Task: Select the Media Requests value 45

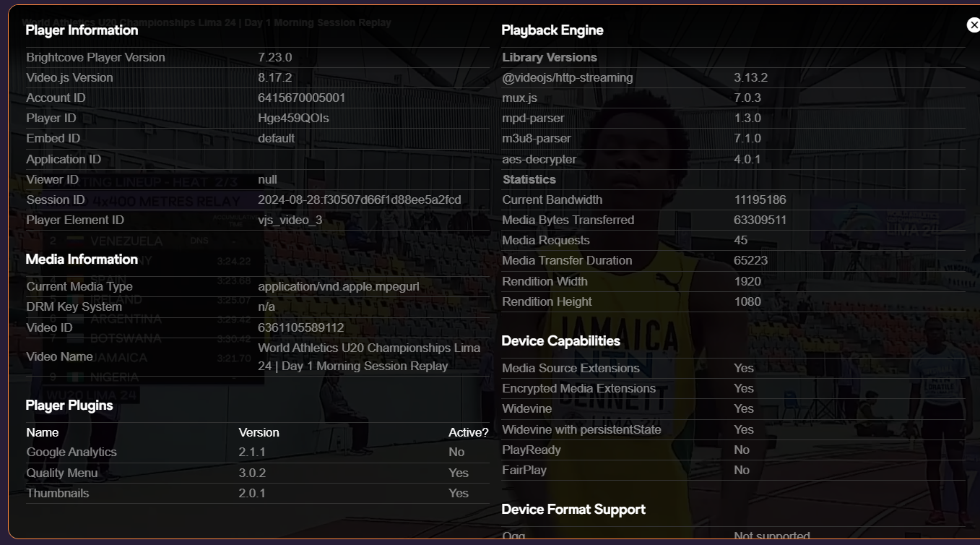Action: click(x=741, y=240)
